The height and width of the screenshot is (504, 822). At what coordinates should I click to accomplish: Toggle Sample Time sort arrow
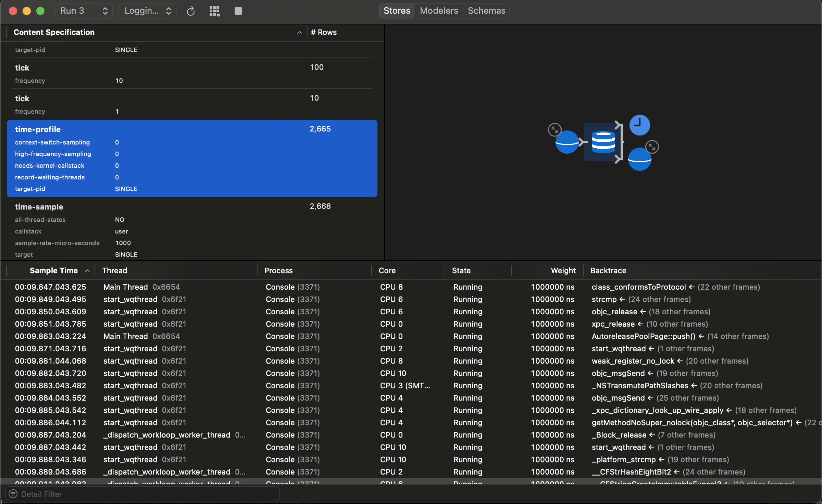pyautogui.click(x=87, y=271)
